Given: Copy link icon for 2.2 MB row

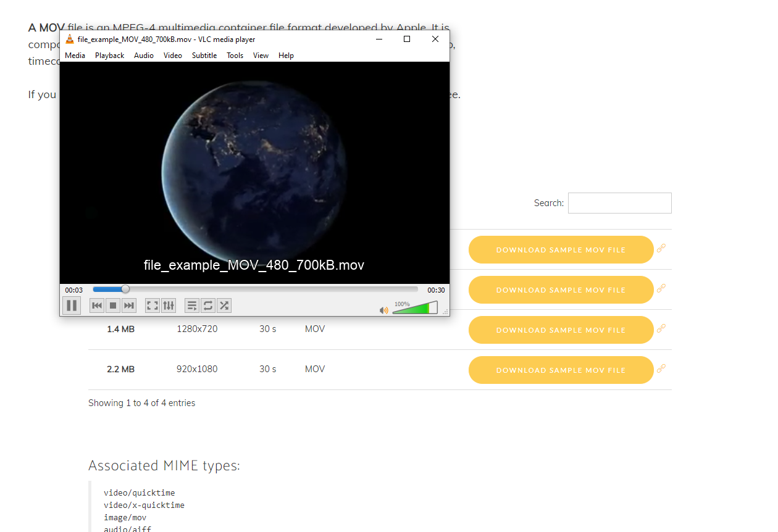Looking at the screenshot, I should [x=661, y=368].
